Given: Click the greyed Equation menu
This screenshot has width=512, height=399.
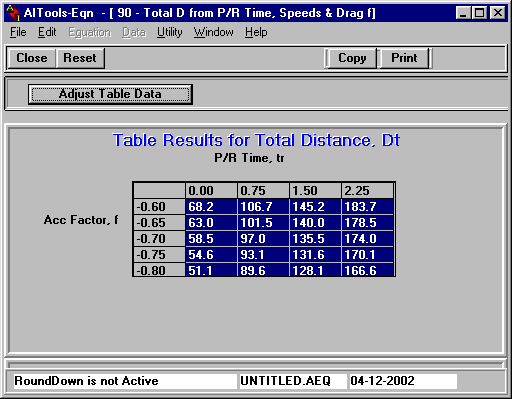Looking at the screenshot, I should pyautogui.click(x=90, y=32).
